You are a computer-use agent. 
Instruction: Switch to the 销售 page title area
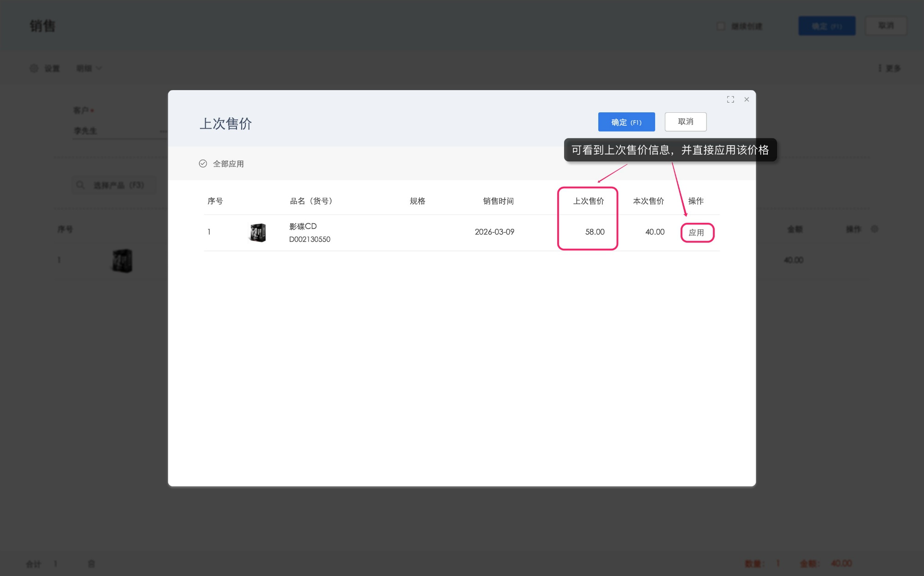(42, 26)
